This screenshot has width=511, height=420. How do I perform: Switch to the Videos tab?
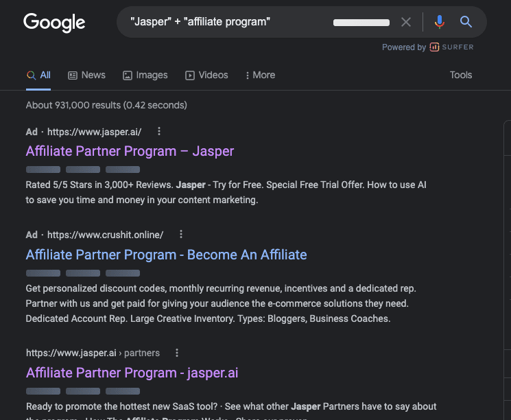206,75
